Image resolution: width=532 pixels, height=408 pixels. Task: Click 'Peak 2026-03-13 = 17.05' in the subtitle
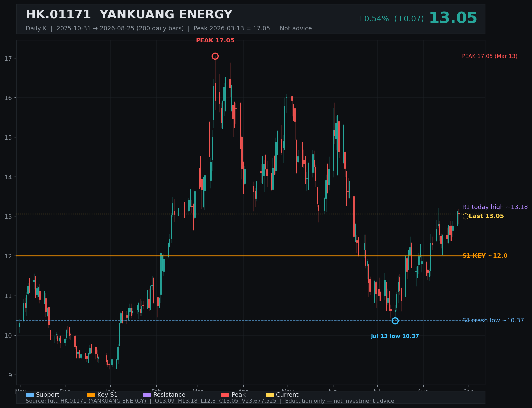(x=232, y=28)
